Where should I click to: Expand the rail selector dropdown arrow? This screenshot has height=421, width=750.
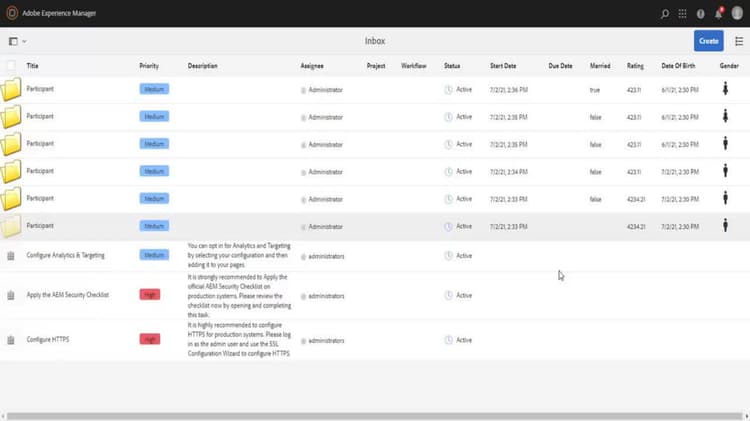24,42
